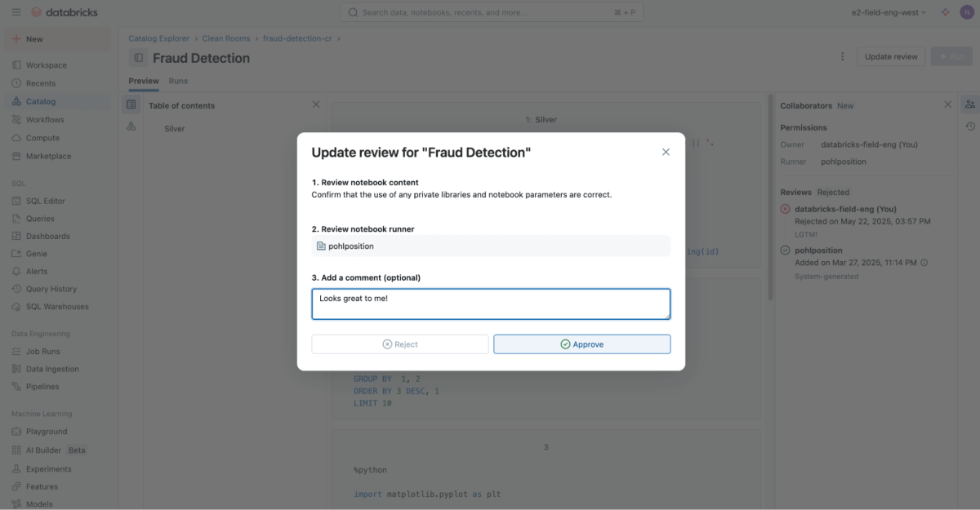Click the Workspace sidebar icon
980x510 pixels.
(16, 65)
